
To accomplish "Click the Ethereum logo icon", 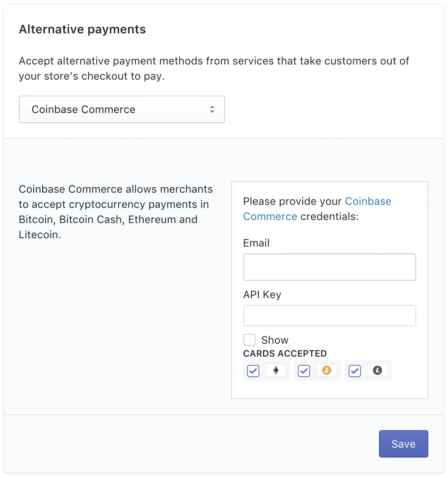I will (x=276, y=371).
